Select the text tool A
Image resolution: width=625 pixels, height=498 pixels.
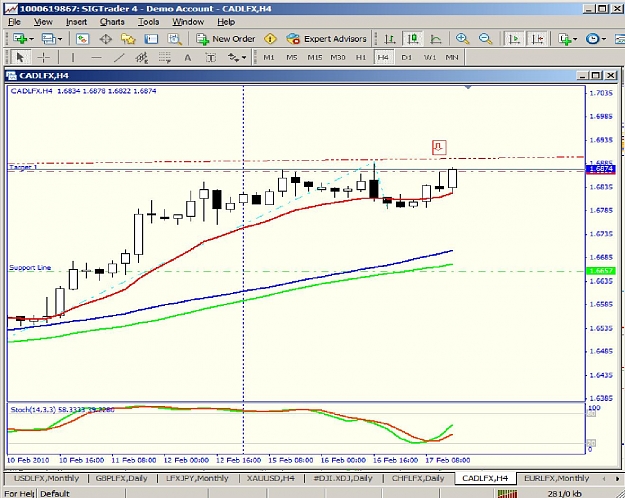click(x=188, y=58)
